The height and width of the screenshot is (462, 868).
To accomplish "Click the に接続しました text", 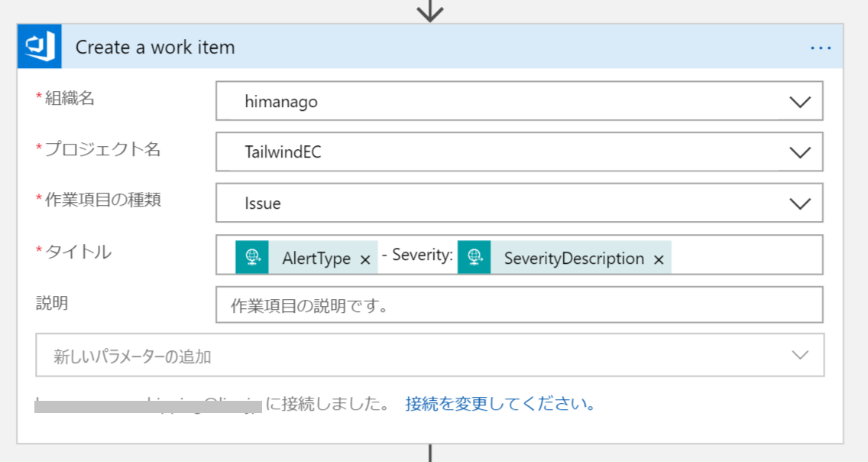I will pyautogui.click(x=328, y=403).
